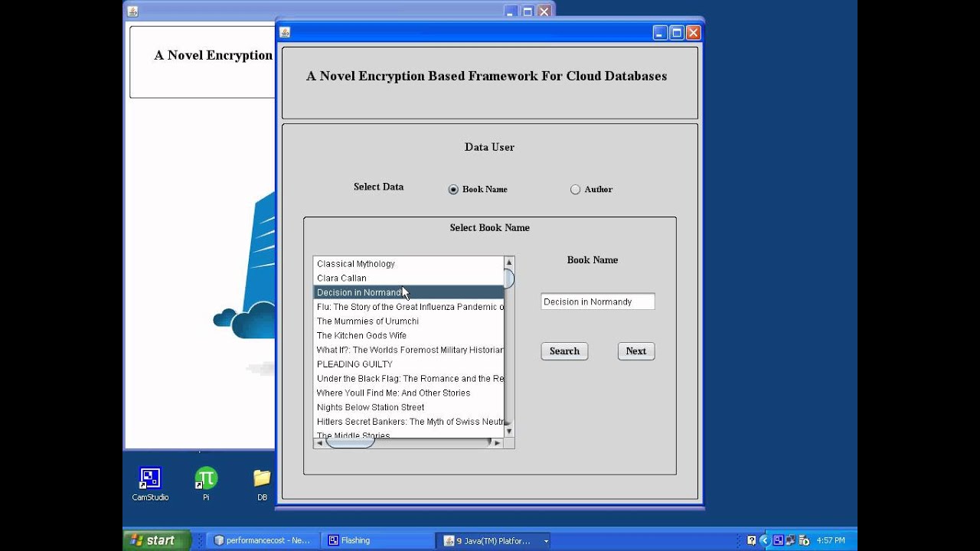Expand Java(TM) Platform group dropdown arrow

point(546,541)
